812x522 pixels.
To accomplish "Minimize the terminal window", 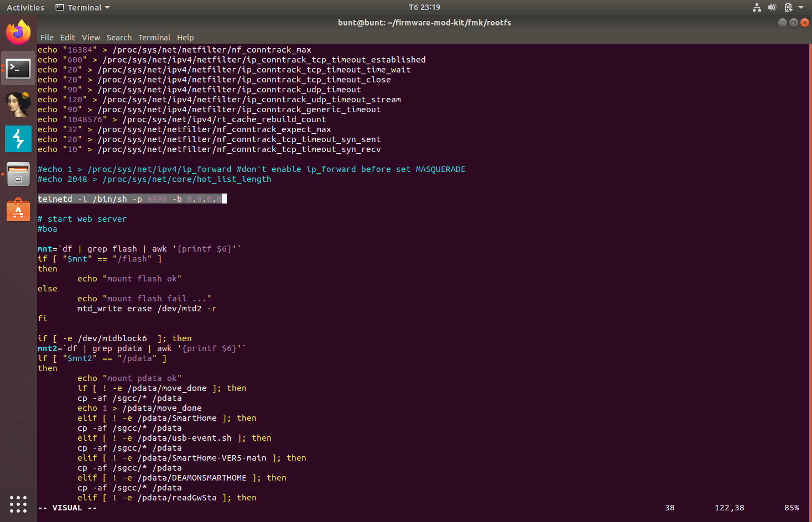I will pyautogui.click(x=782, y=23).
